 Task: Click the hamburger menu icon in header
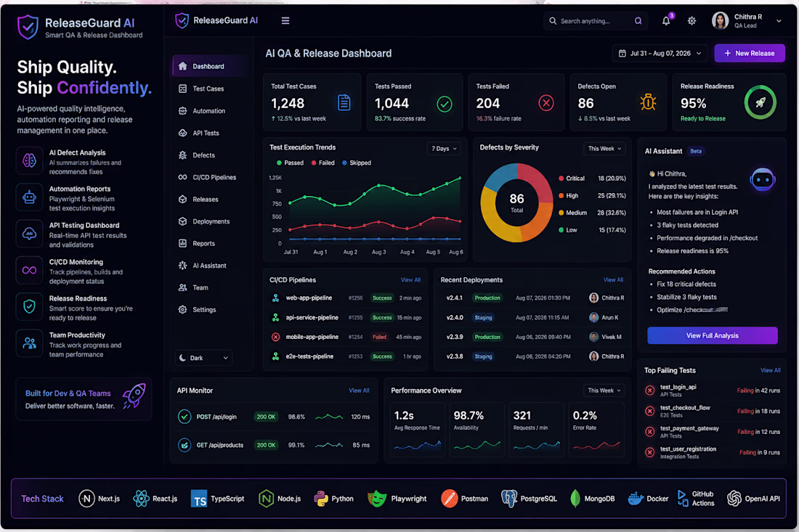[x=285, y=21]
